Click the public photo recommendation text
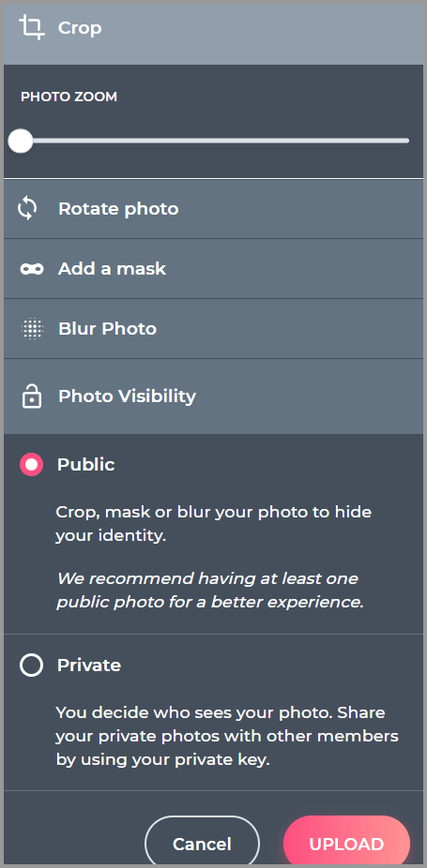The image size is (427, 868). pyautogui.click(x=211, y=591)
